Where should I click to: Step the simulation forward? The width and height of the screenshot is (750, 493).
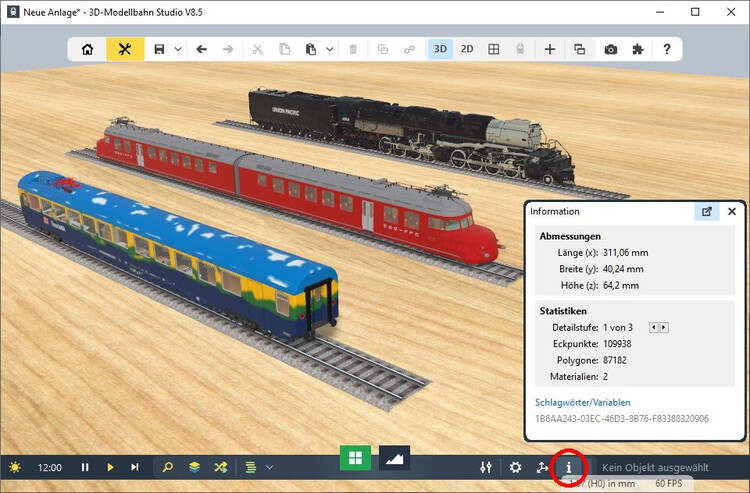click(x=135, y=467)
